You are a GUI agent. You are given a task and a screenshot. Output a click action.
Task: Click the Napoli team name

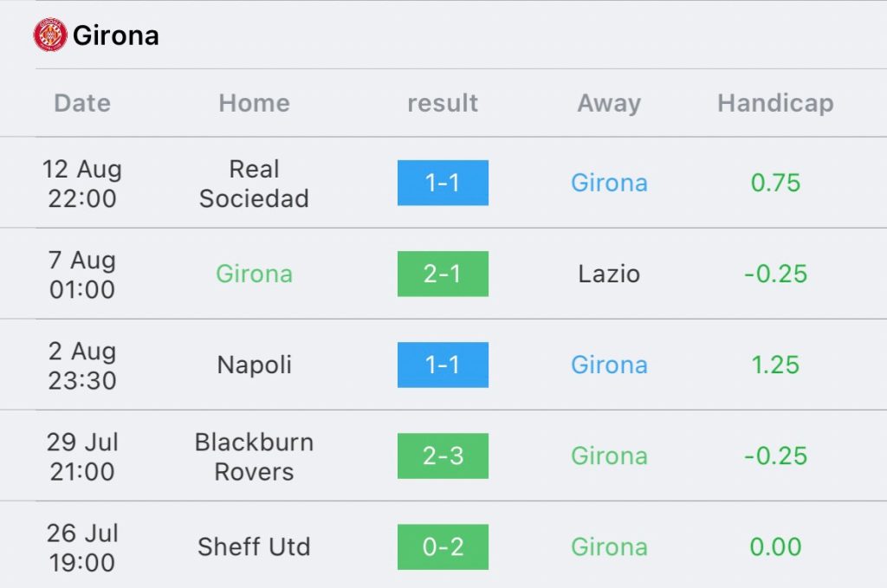click(254, 365)
